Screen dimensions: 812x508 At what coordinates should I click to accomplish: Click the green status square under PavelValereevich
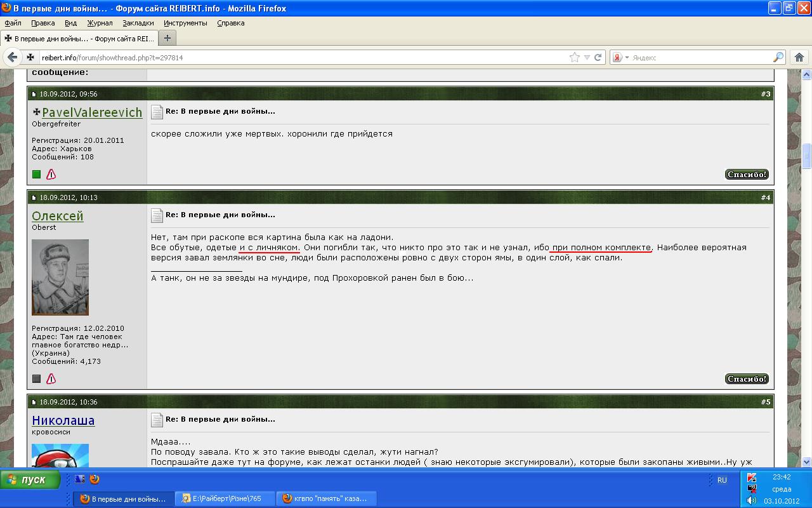coord(36,174)
